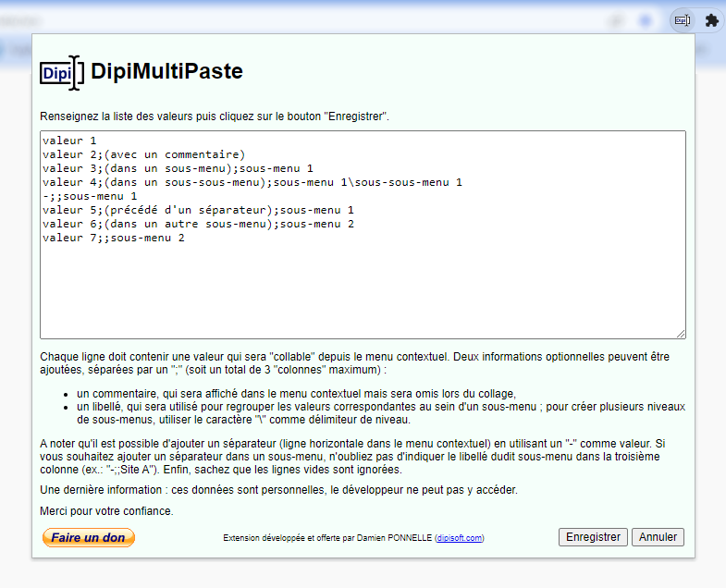Click the DipiMultiPaste extension toolbar icon
This screenshot has height=588, width=726.
pos(683,20)
